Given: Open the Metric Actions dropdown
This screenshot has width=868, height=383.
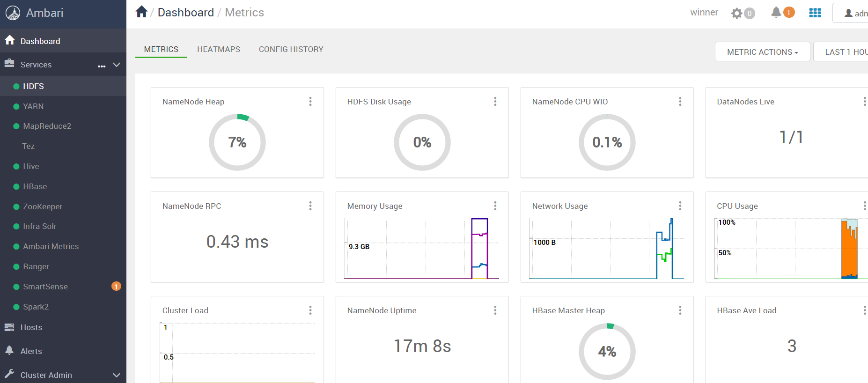Looking at the screenshot, I should [x=763, y=52].
